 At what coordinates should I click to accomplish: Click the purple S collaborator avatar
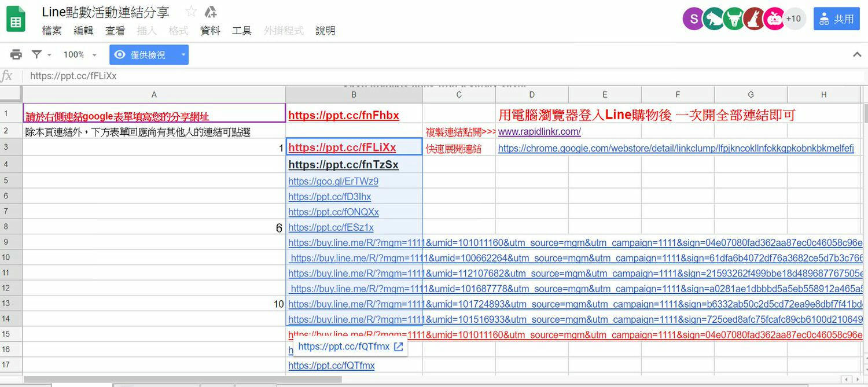click(693, 19)
